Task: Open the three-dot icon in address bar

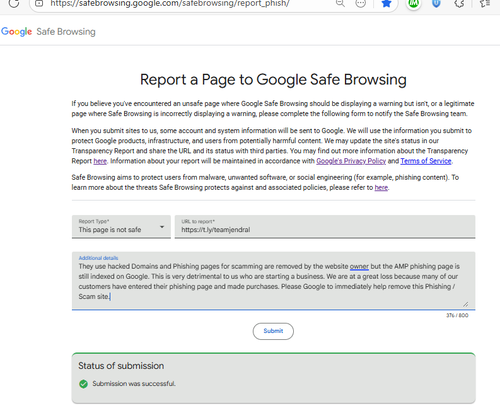Action: (x=361, y=3)
